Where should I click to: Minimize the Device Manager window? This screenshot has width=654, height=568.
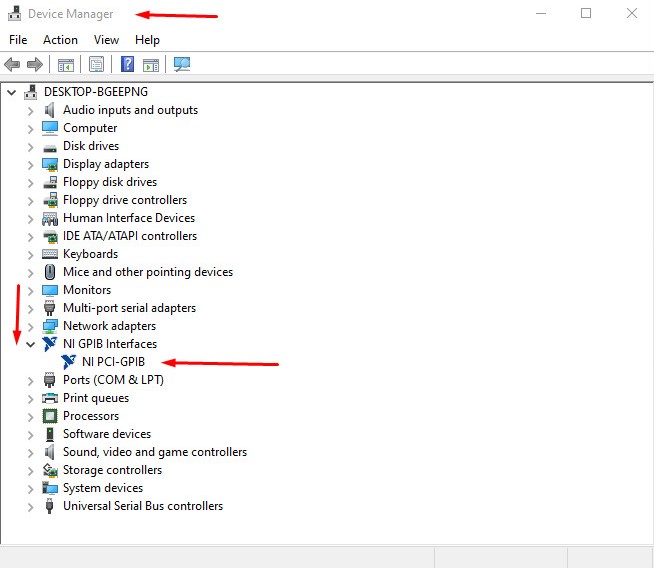pos(541,13)
